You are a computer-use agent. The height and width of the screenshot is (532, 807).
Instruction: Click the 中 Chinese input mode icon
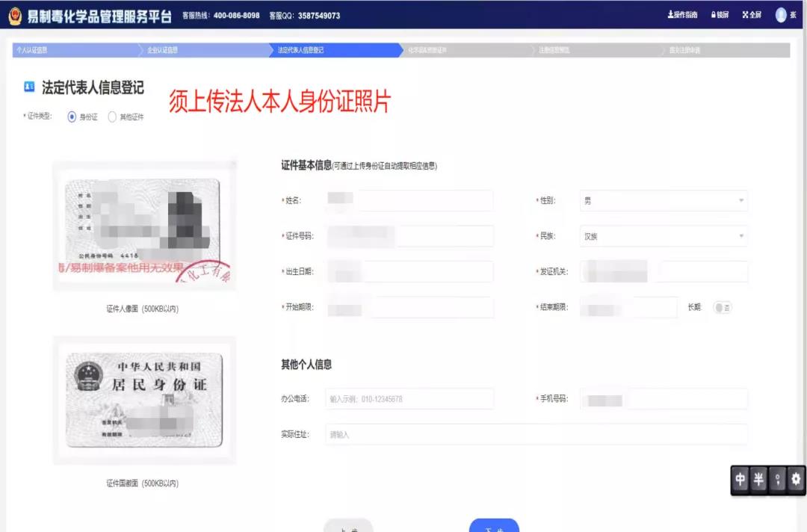740,480
